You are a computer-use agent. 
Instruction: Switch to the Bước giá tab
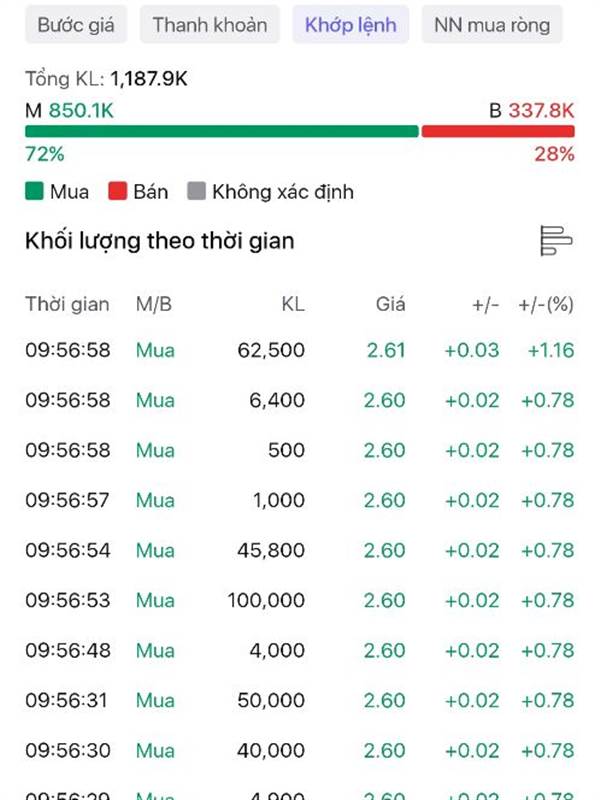[x=75, y=24]
